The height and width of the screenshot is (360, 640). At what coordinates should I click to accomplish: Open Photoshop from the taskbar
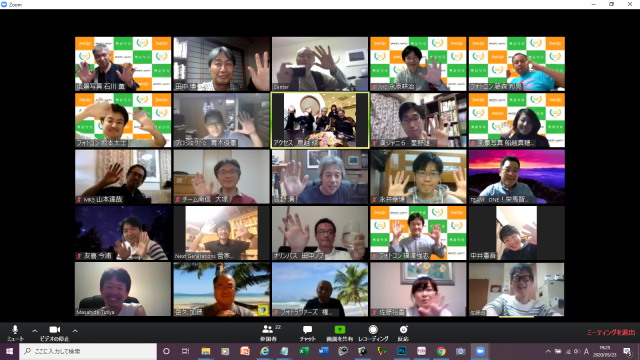click(402, 351)
